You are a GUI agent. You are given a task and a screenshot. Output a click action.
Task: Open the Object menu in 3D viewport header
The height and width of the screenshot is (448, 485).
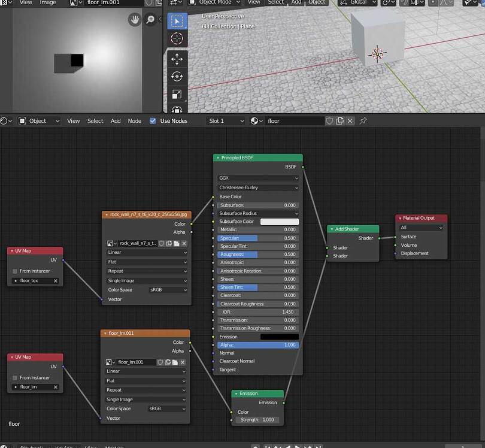(x=317, y=2)
